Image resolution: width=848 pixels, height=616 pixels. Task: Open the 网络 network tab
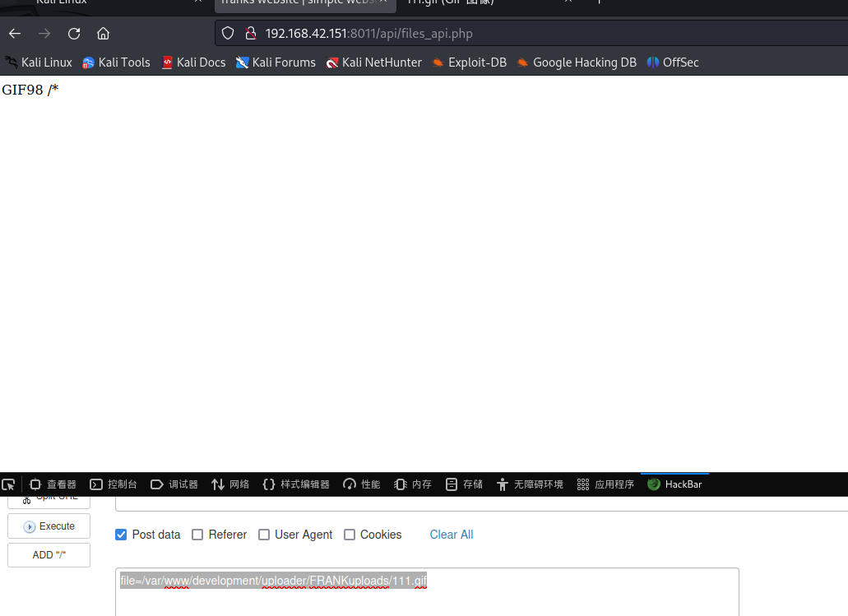(x=230, y=484)
